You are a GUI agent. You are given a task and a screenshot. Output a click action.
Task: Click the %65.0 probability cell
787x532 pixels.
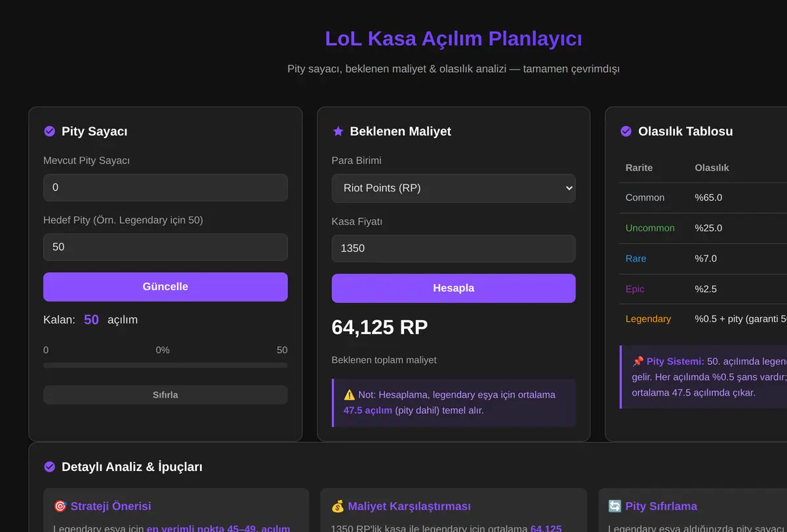(708, 197)
